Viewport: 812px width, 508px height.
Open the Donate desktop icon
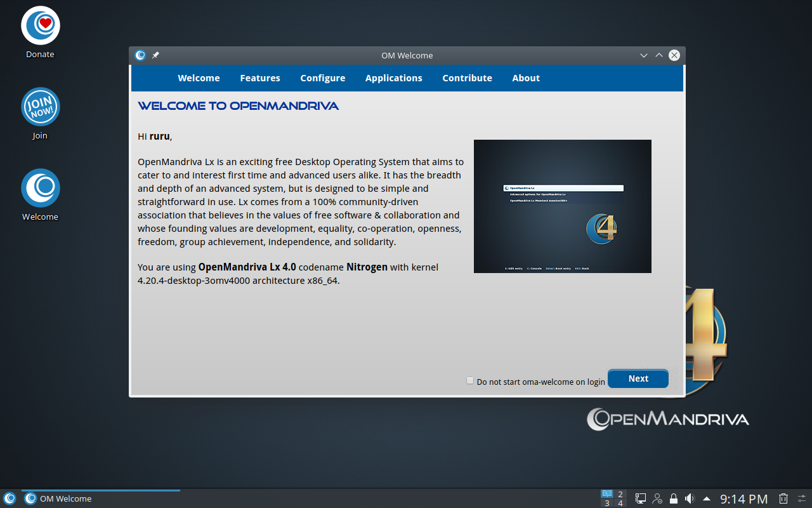(x=40, y=27)
